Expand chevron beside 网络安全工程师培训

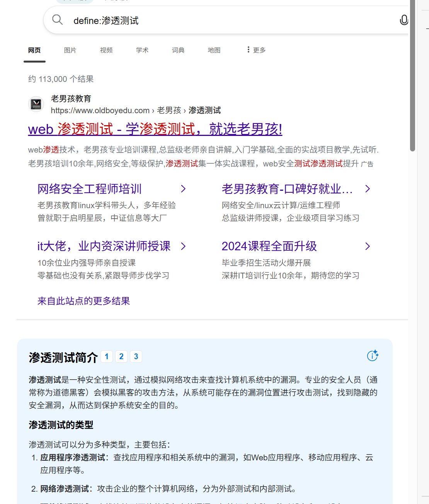point(184,189)
